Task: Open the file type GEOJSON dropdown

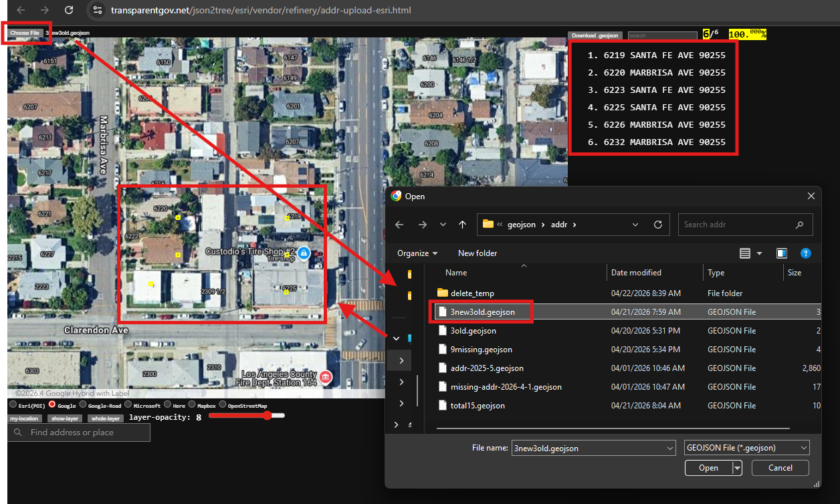Action: point(746,448)
